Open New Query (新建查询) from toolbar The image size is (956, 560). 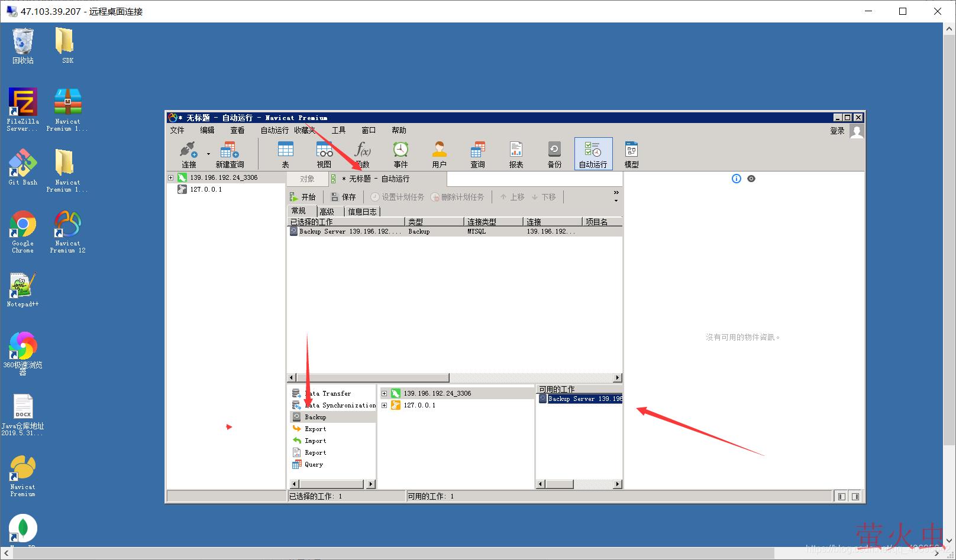click(x=230, y=154)
